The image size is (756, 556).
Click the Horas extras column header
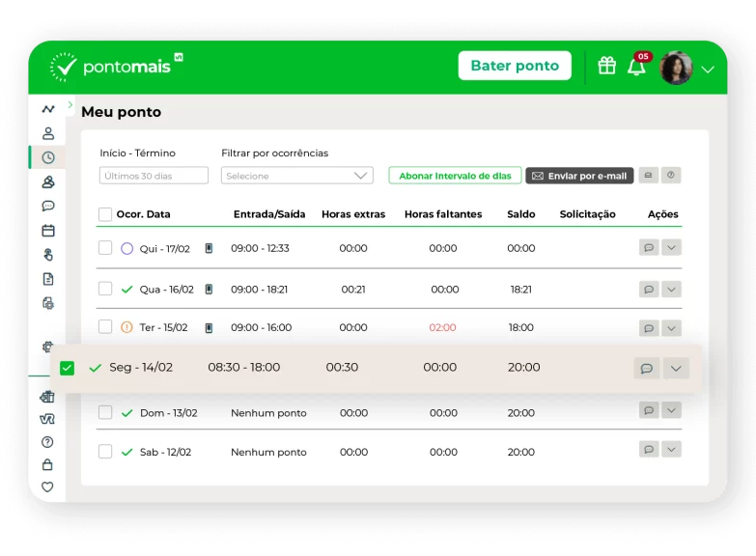click(353, 214)
